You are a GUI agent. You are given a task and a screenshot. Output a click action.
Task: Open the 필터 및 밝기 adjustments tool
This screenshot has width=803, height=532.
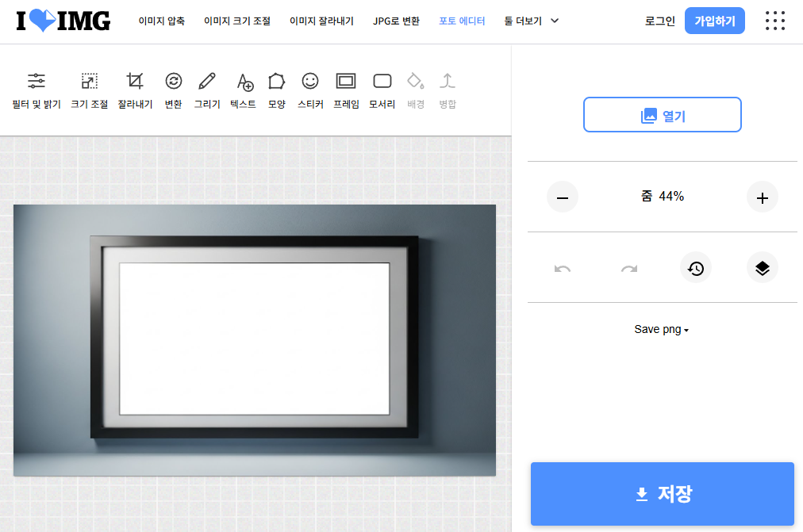click(36, 87)
